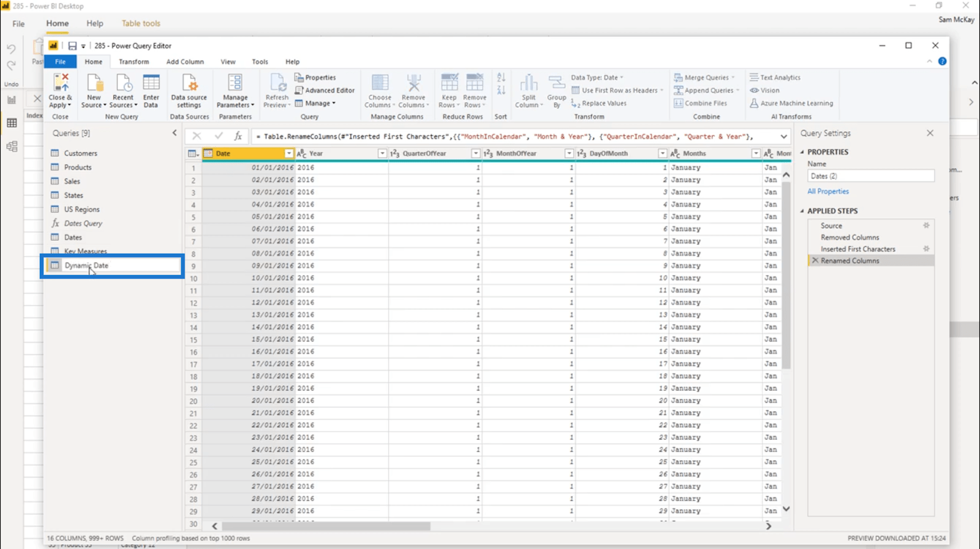The width and height of the screenshot is (980, 549).
Task: Click the Split Column icon
Action: pos(529,83)
